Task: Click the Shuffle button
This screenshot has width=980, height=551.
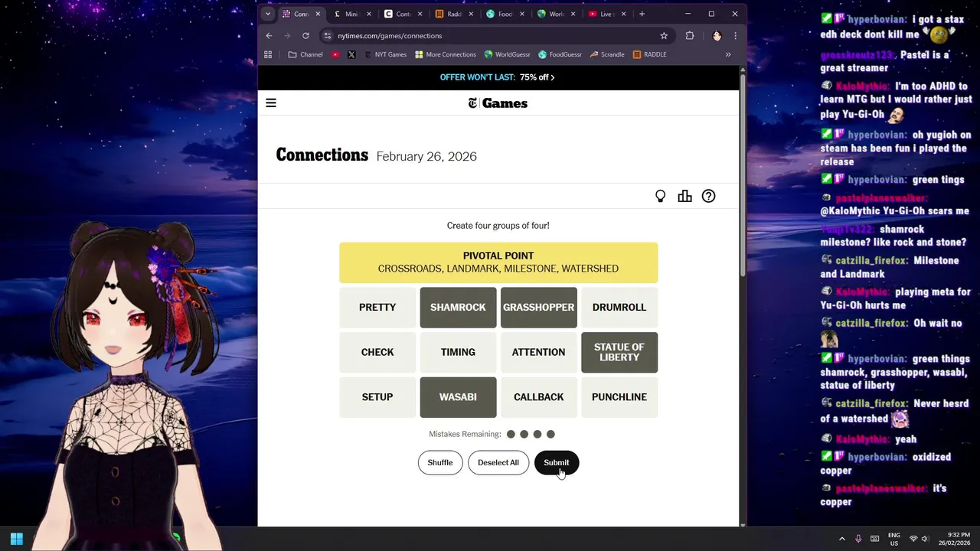Action: (x=440, y=462)
